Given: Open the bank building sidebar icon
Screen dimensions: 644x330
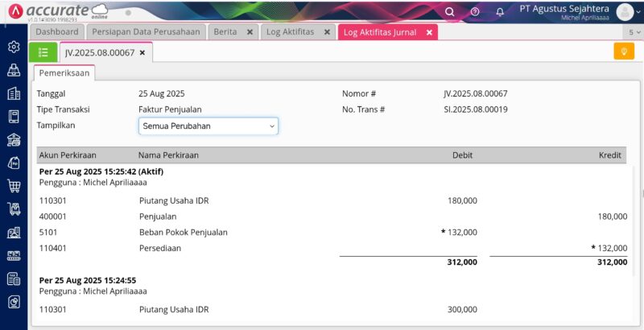Looking at the screenshot, I should (x=14, y=140).
